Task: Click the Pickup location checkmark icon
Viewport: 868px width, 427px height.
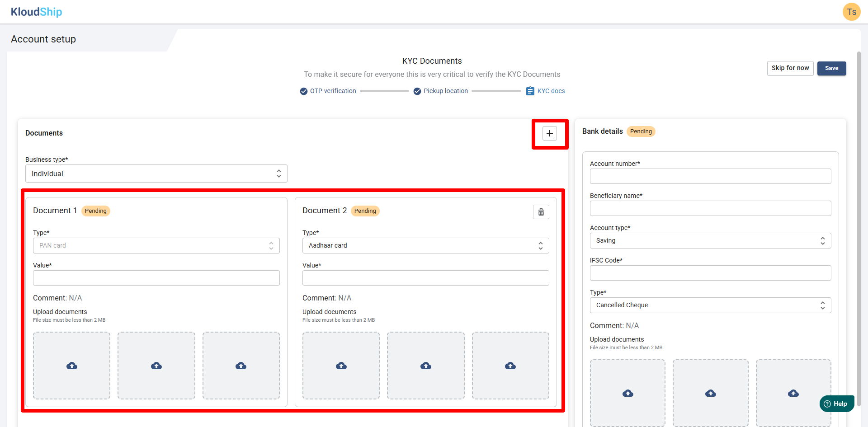Action: click(417, 91)
